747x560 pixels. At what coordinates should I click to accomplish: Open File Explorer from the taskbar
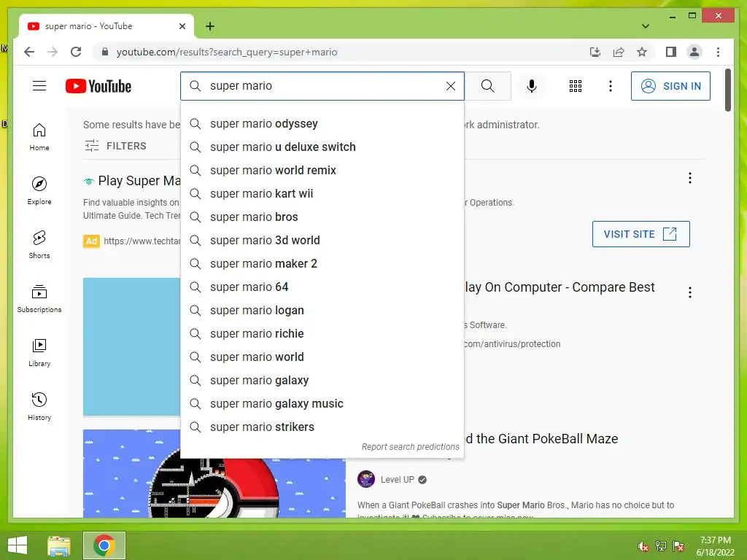59,545
